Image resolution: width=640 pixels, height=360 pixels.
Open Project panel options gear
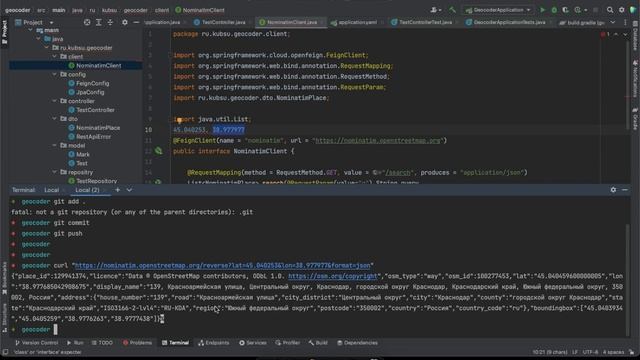(125, 22)
